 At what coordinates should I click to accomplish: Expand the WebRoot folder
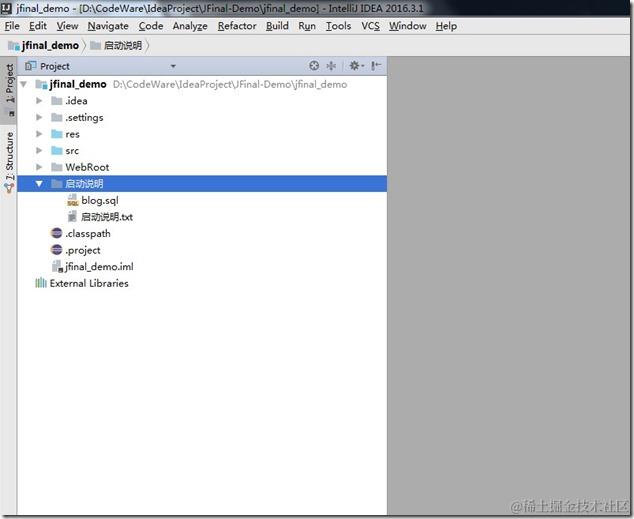pos(39,167)
